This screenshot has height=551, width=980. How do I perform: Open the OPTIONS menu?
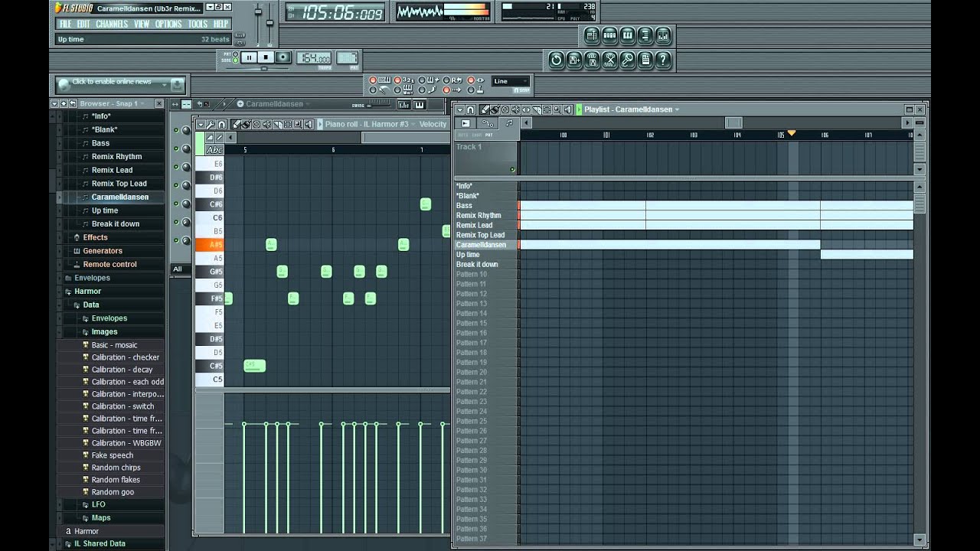coord(169,24)
